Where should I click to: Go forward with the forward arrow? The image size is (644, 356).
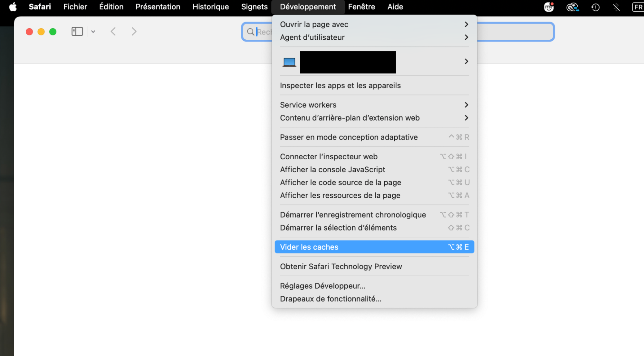coord(134,32)
